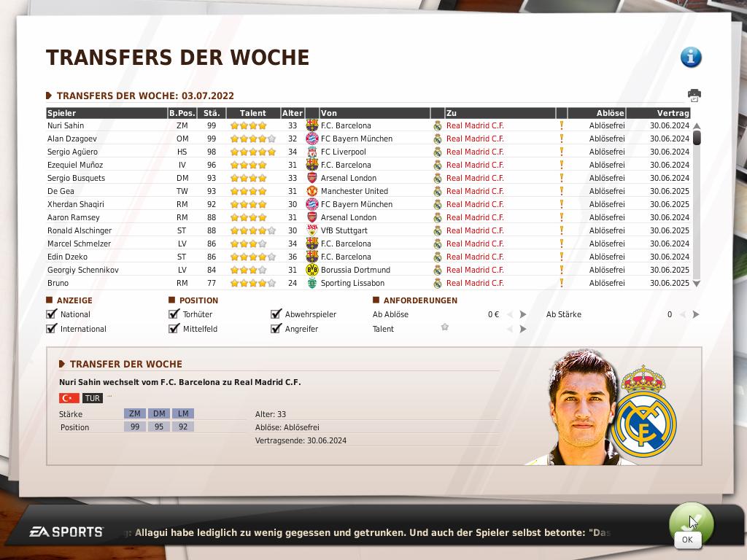Open Real Madrid C.F. link in Sergio Busquets row
This screenshot has height=560, width=747.
(x=475, y=178)
